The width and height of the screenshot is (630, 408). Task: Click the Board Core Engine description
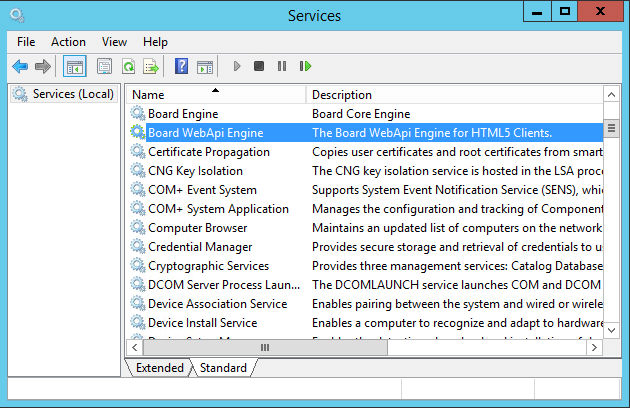point(361,114)
